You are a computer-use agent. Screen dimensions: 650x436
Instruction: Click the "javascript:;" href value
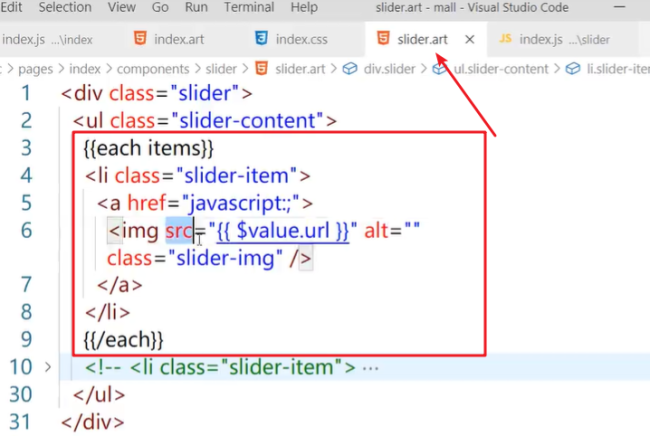(241, 203)
